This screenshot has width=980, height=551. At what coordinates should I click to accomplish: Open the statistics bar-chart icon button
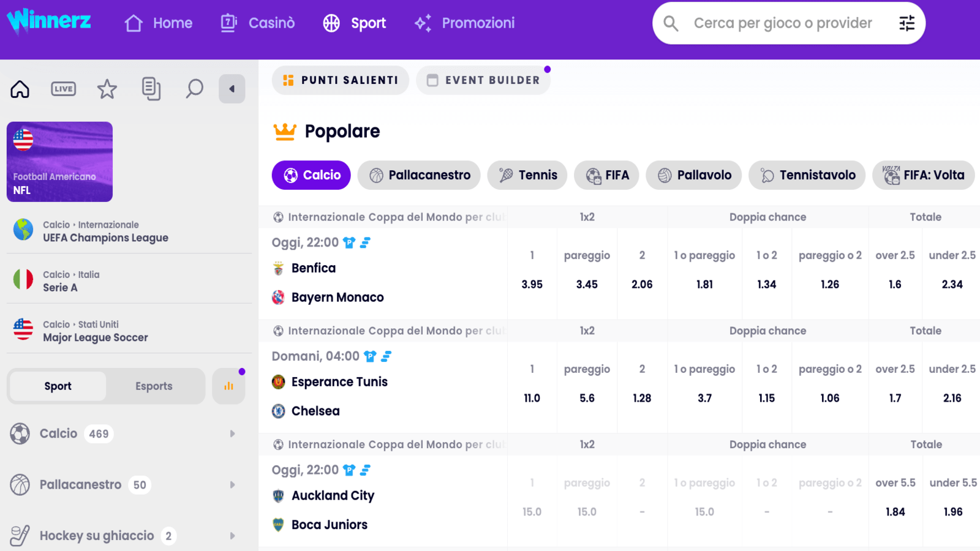228,386
